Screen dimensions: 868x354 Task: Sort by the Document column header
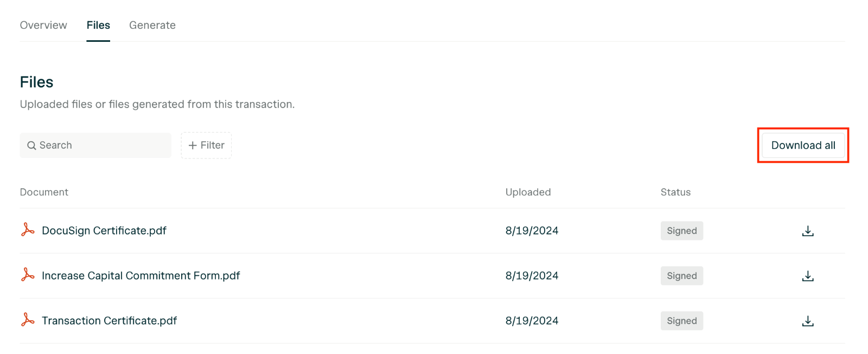click(x=44, y=192)
